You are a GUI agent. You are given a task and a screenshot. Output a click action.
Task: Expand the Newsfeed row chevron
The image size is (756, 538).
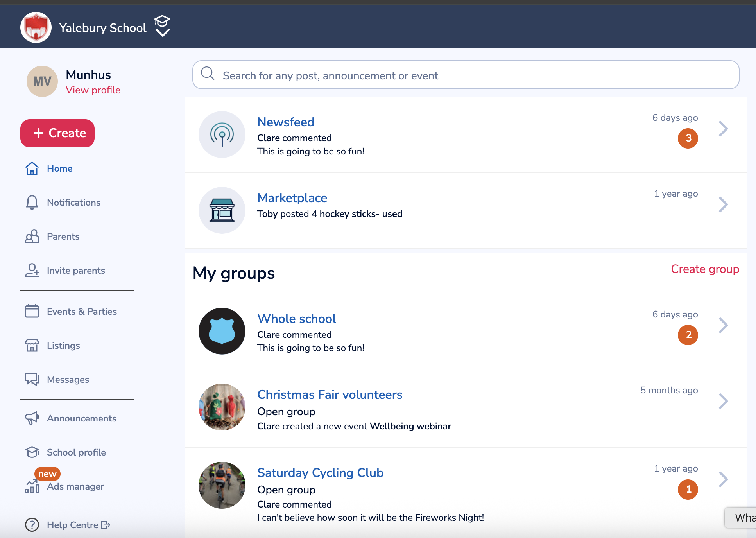723,129
